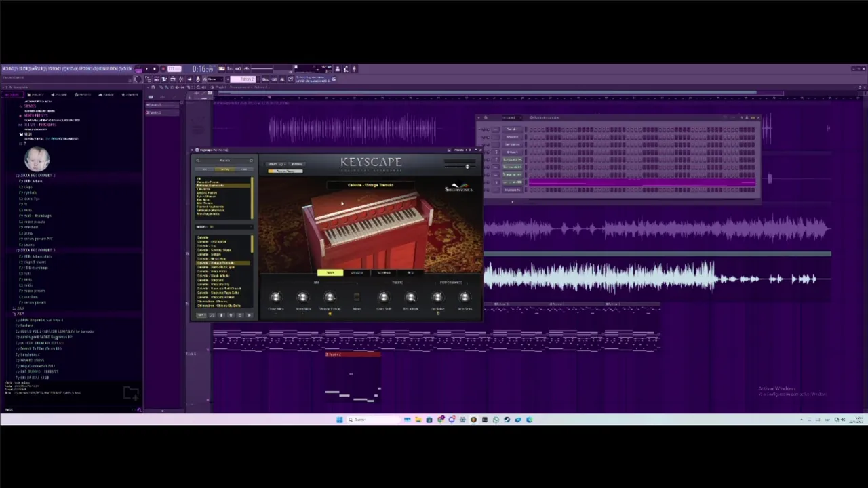Open the Attribute filter dropdown in Keyscape

(x=224, y=227)
